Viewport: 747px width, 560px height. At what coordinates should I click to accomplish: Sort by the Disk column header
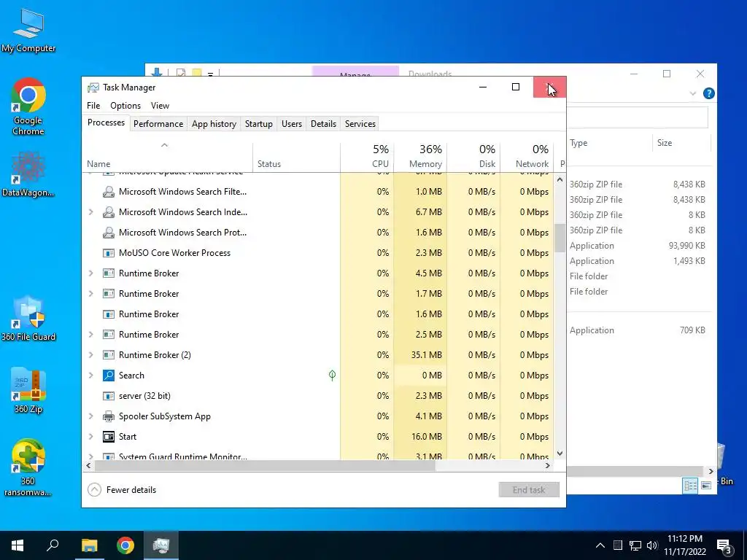click(474, 156)
